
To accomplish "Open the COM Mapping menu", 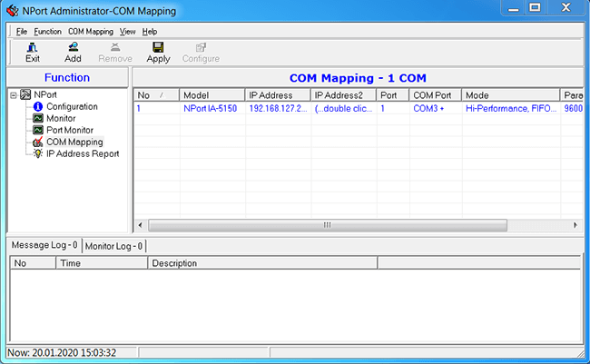I will 90,32.
